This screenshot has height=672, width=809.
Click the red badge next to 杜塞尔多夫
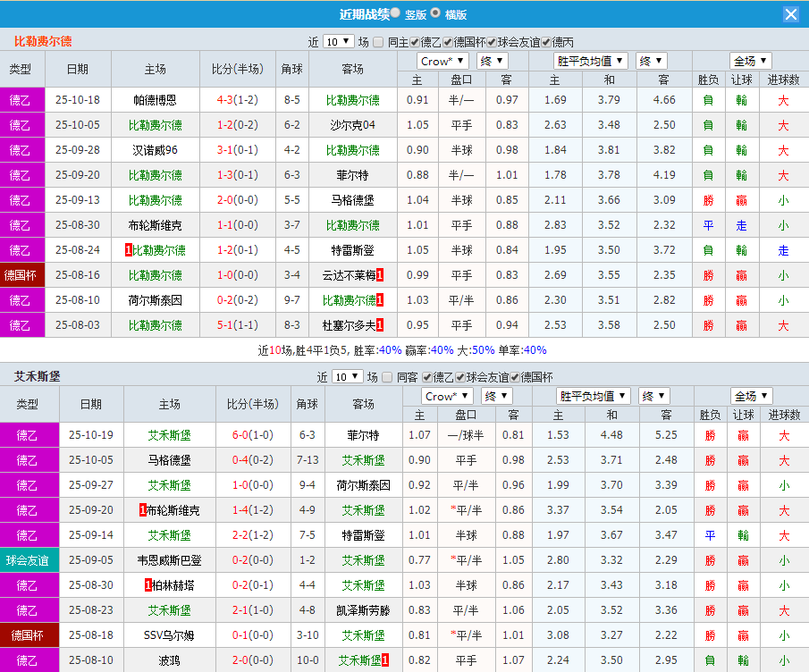(380, 323)
